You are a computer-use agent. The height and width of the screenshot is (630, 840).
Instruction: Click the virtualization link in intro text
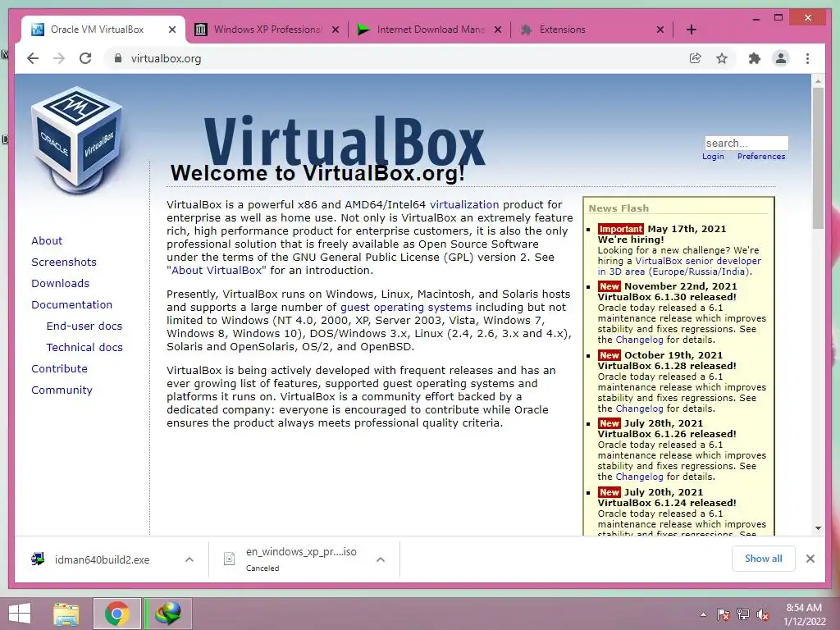coord(464,204)
